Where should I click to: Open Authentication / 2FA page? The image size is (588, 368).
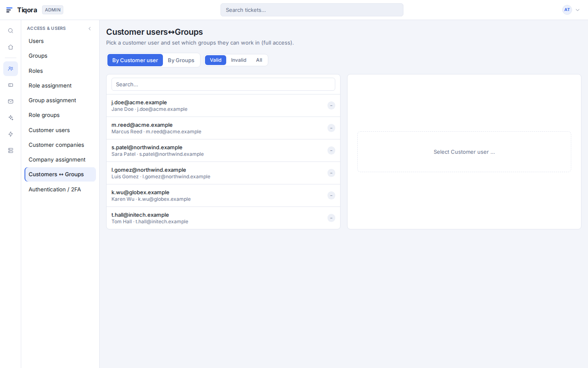[60, 189]
